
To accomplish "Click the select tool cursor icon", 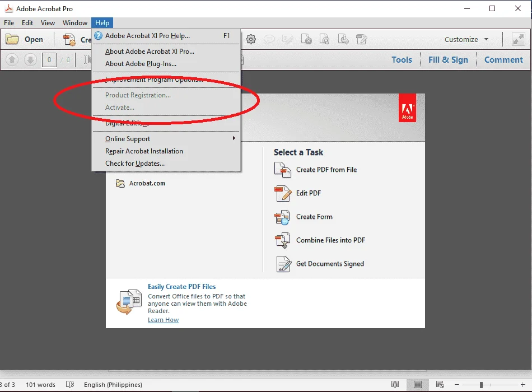I will (x=87, y=60).
